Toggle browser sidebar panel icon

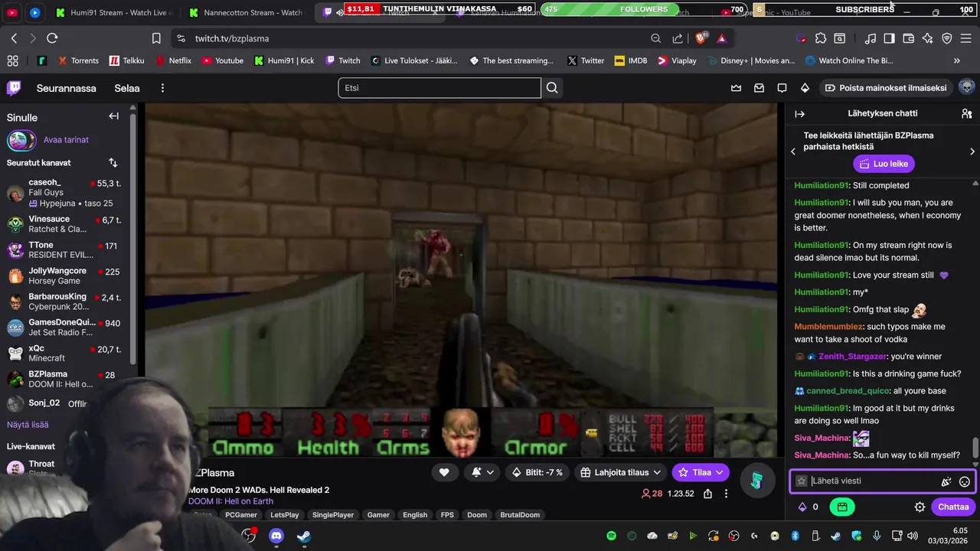[x=889, y=38]
